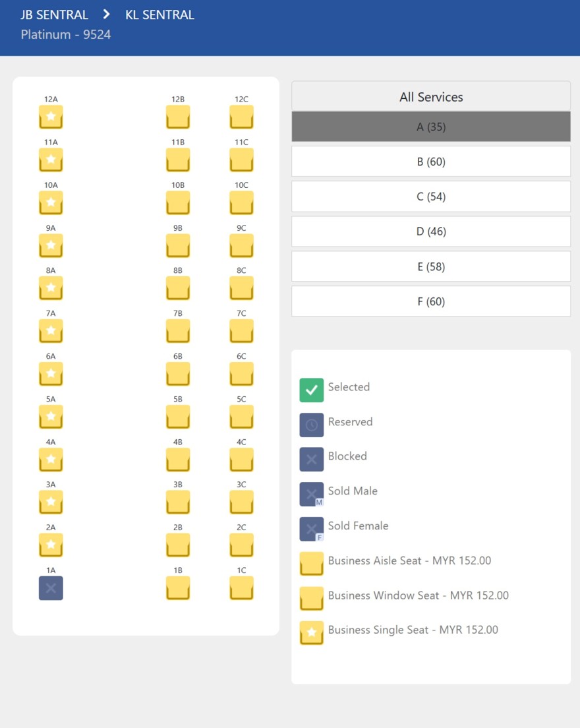The image size is (580, 728).
Task: Click the green Selected legend swatch
Action: [311, 390]
